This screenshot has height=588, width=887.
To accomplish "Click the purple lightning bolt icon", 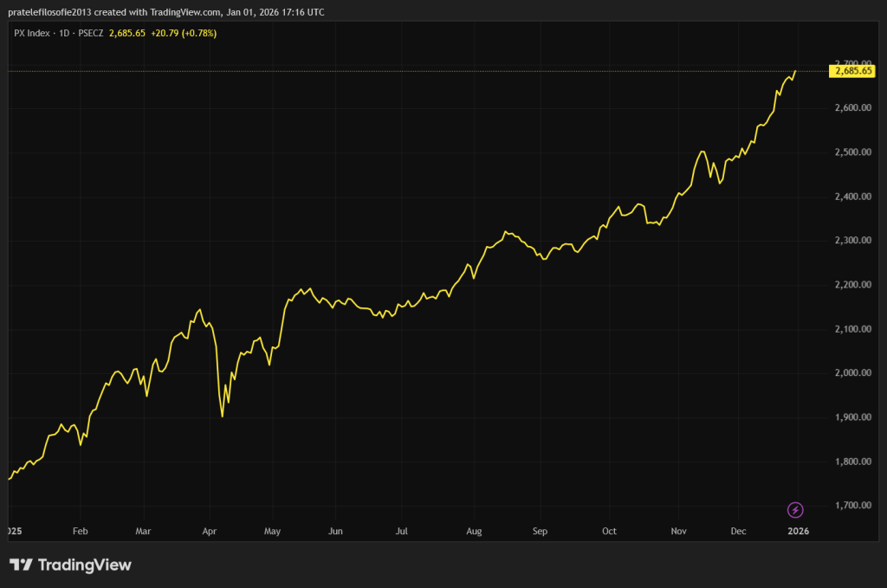I will pos(795,509).
